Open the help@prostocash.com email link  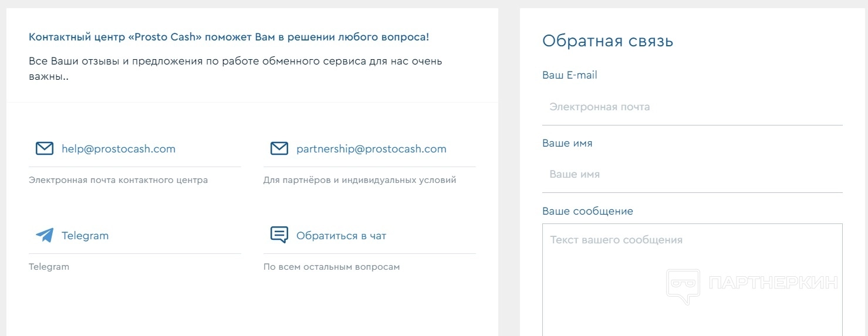119,149
